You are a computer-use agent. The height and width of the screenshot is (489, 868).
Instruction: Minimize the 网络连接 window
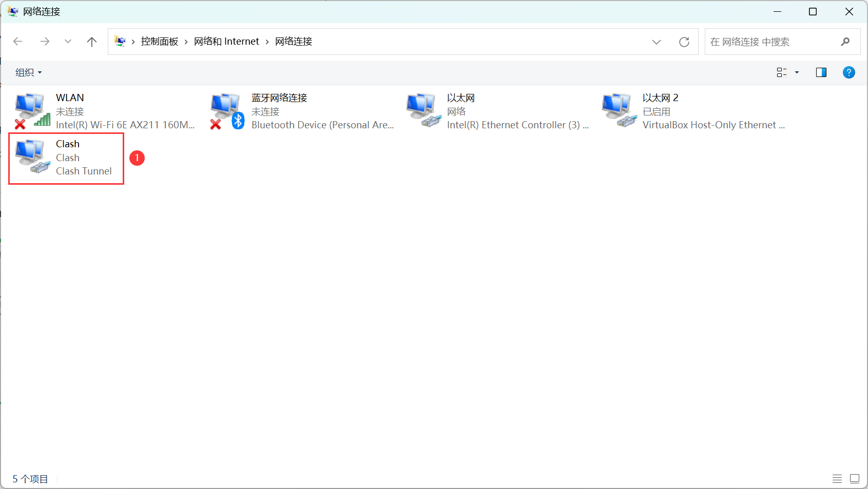pyautogui.click(x=778, y=11)
